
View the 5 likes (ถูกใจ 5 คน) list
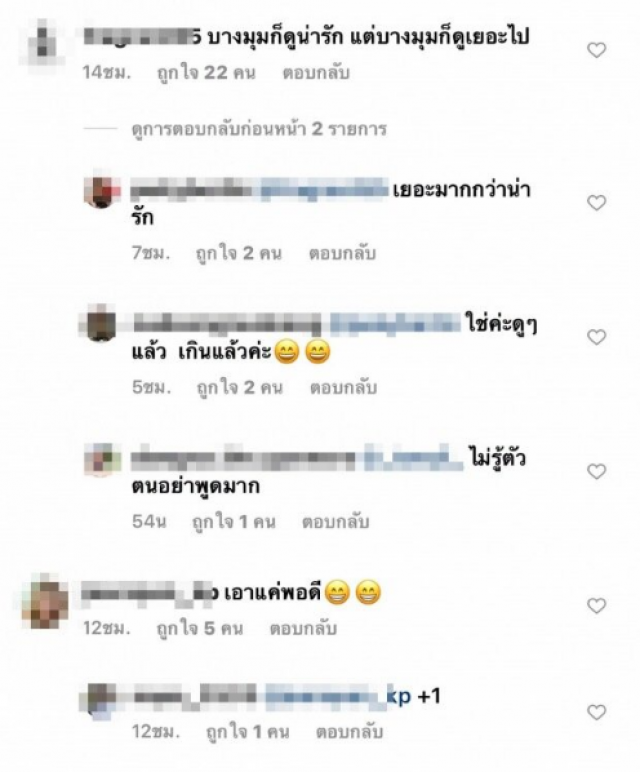tap(200, 629)
